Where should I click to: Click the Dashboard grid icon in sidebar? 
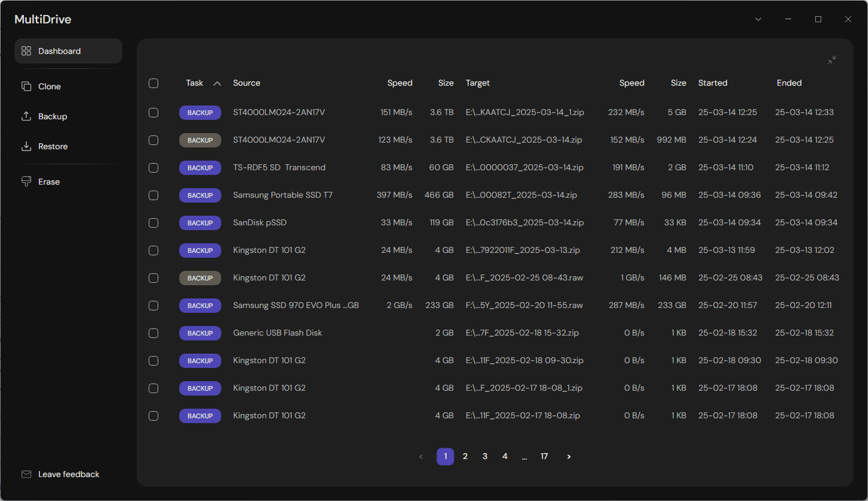(26, 51)
